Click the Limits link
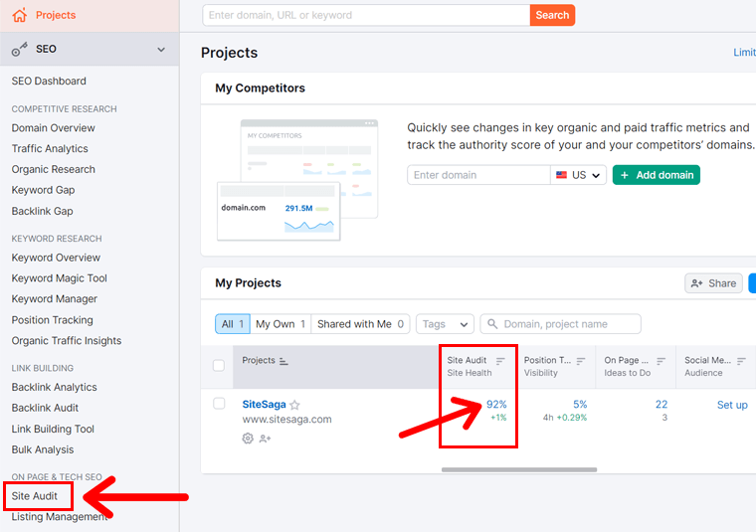The image size is (756, 532). tap(744, 52)
